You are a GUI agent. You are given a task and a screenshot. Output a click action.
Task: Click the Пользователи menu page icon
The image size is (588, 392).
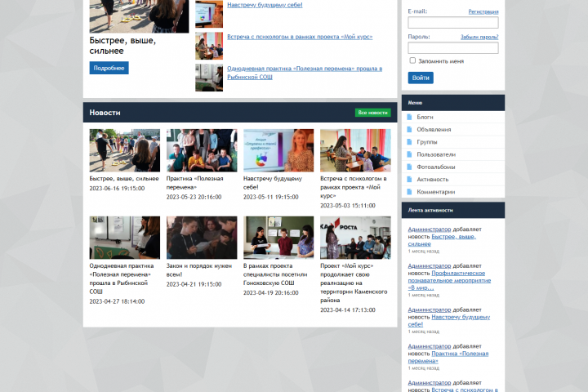coord(409,154)
